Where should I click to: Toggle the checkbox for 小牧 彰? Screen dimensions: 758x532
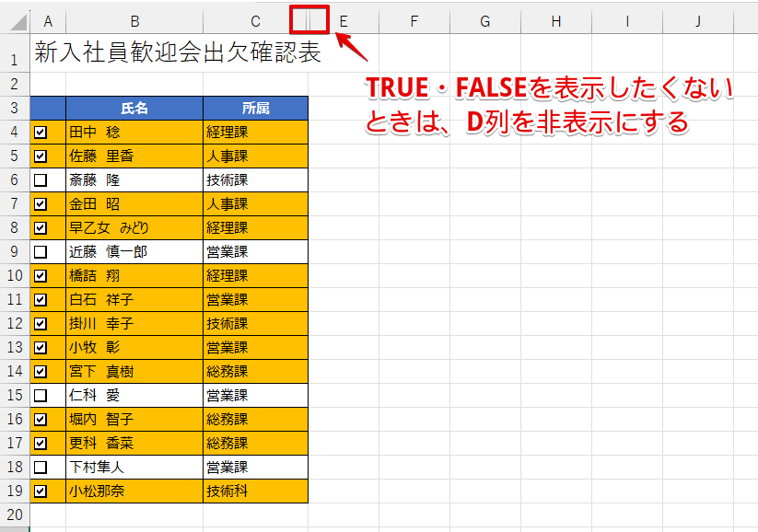pos(41,347)
